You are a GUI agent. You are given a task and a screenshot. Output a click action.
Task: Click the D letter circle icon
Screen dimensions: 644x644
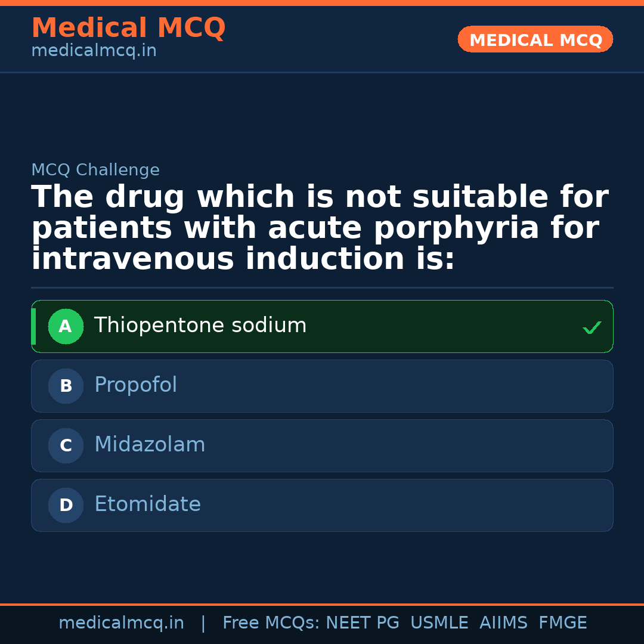point(66,506)
